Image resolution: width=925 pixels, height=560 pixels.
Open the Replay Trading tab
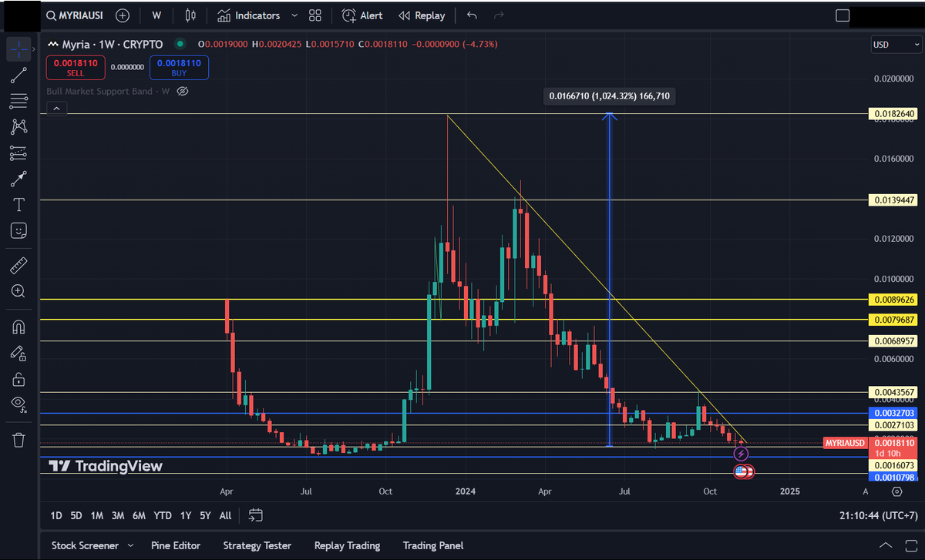[347, 545]
